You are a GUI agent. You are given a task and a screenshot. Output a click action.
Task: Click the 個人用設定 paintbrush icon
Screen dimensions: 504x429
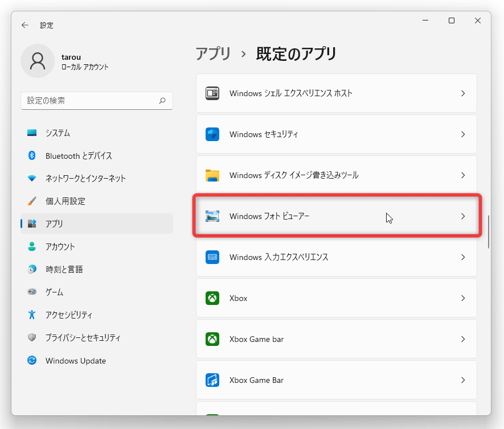coord(32,201)
